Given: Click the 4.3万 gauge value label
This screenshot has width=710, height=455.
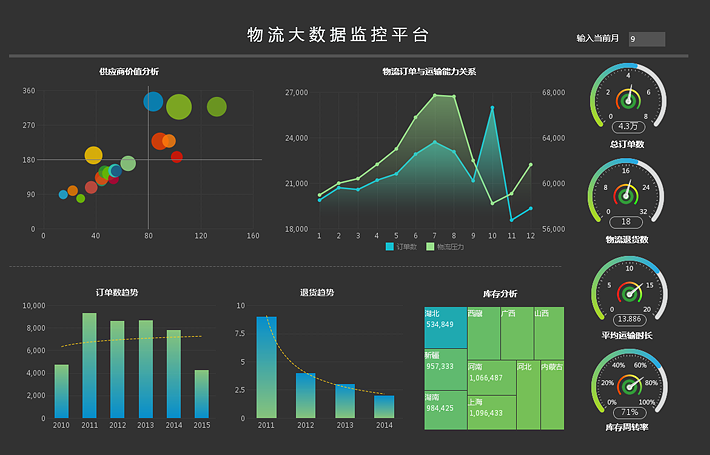Looking at the screenshot, I should pos(628,127).
